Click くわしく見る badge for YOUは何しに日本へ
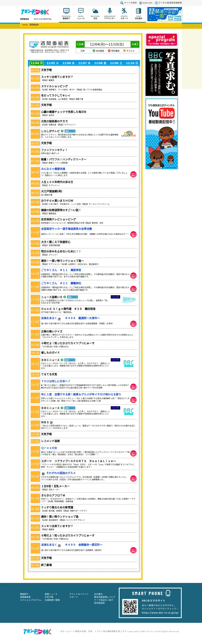This screenshot has height=644, width=202. pyautogui.click(x=133, y=387)
